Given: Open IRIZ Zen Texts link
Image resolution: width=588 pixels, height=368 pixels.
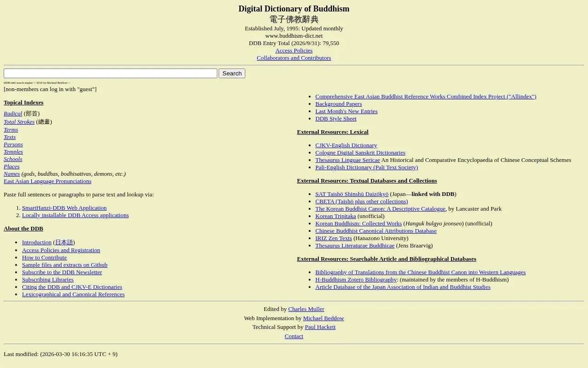Looking at the screenshot, I should 334,238.
